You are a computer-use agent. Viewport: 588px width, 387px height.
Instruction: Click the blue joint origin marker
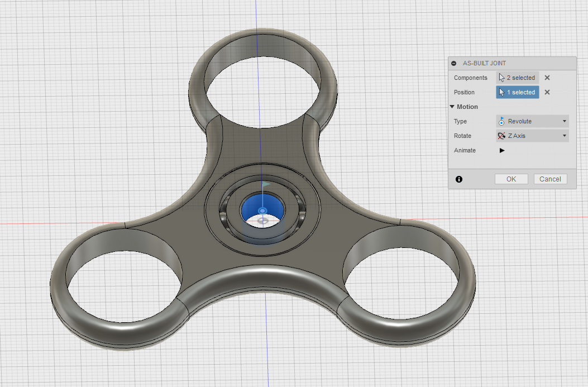pyautogui.click(x=262, y=211)
